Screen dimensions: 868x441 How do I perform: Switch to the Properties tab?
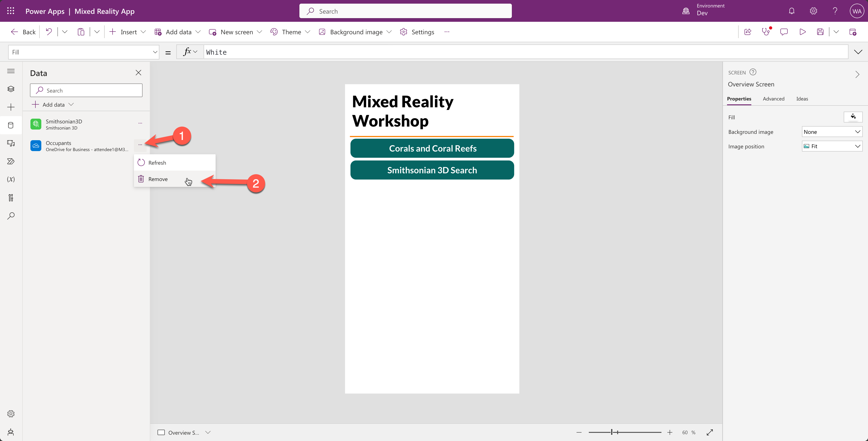pos(739,99)
